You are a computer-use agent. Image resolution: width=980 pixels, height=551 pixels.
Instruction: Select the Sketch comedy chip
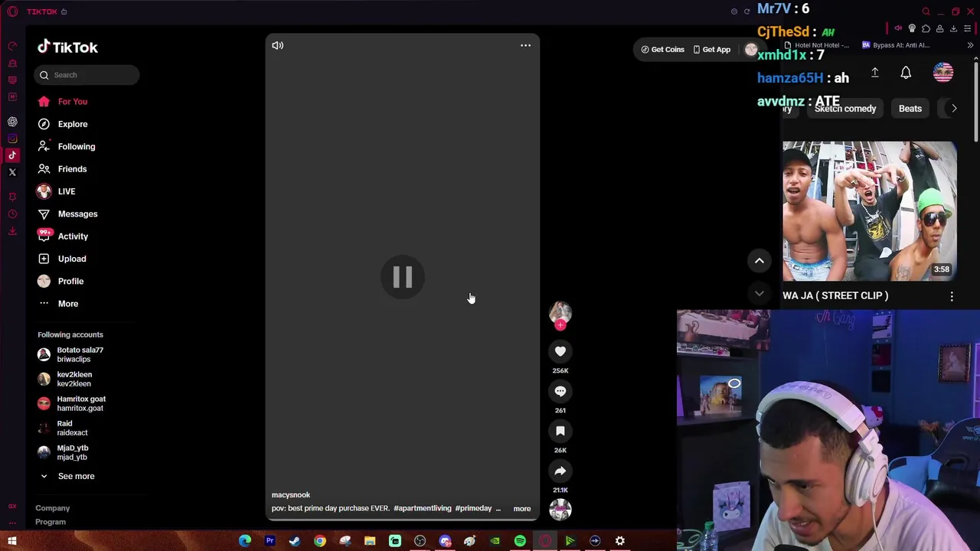click(x=845, y=109)
